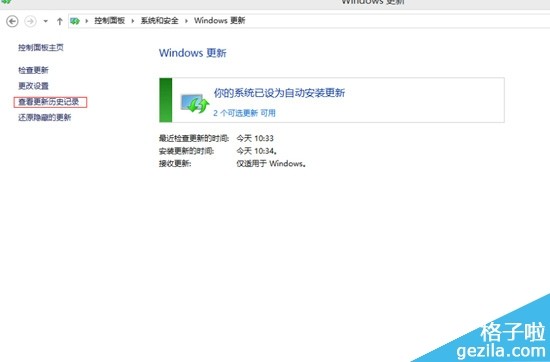The height and width of the screenshot is (362, 550).
Task: Click the Windows 更新 page heading
Action: point(193,53)
